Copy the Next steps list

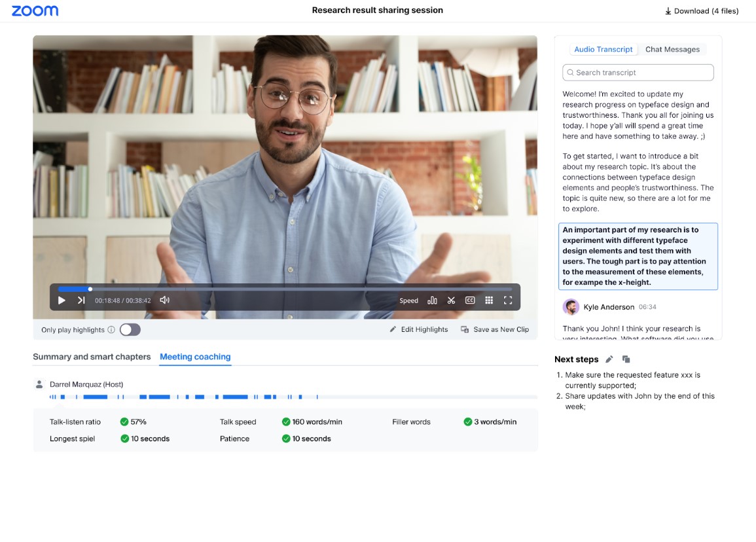click(x=626, y=359)
